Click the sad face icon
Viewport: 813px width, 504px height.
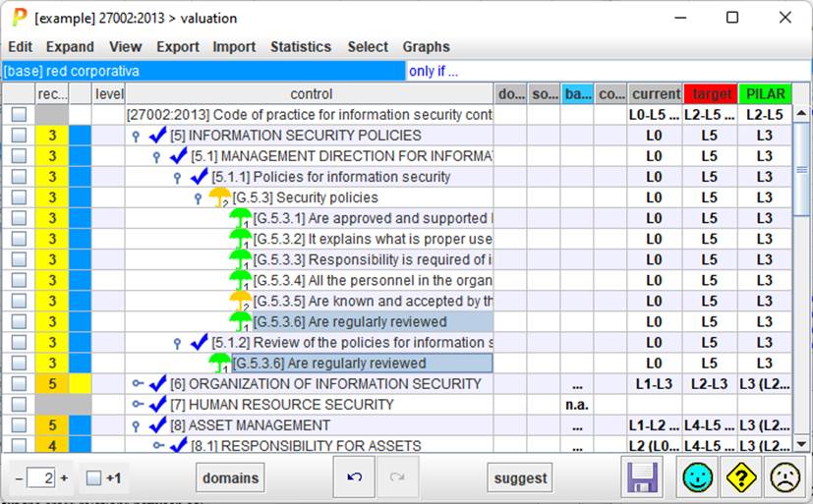(x=785, y=477)
